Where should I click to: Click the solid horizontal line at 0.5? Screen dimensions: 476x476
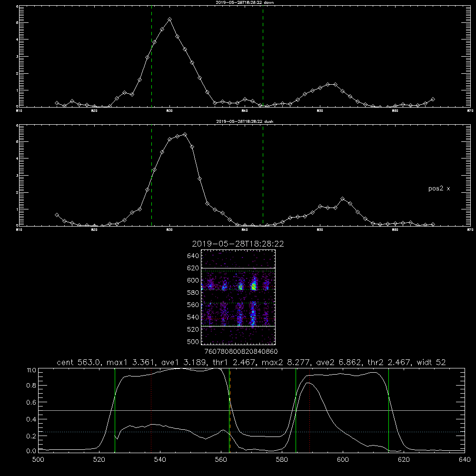[x=251, y=410]
